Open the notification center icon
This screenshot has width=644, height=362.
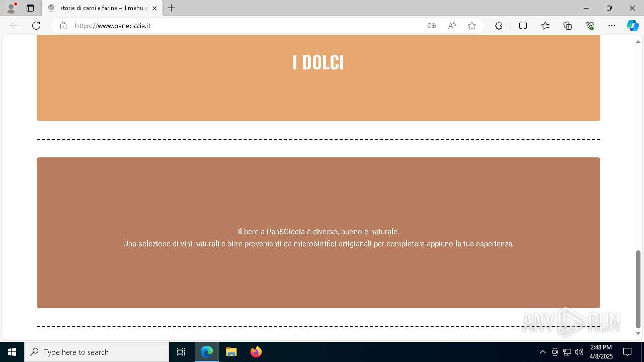(x=627, y=352)
